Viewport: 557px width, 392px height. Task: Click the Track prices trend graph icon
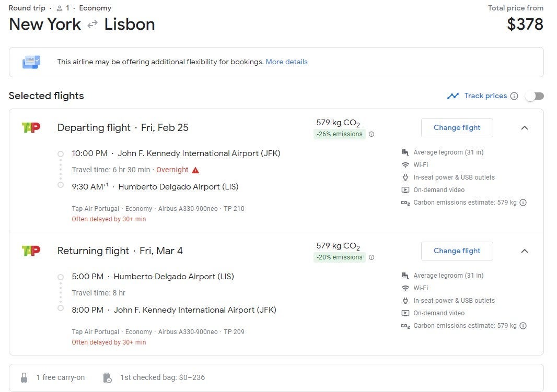[452, 96]
